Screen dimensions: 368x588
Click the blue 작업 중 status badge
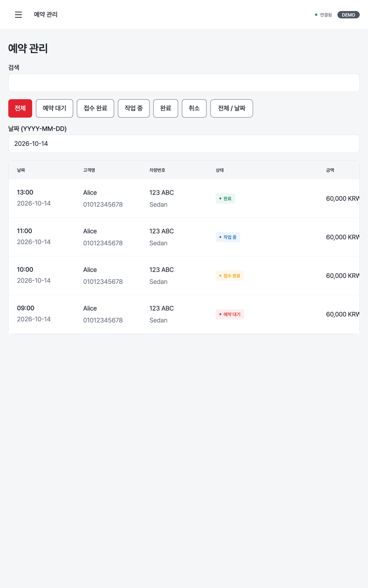228,237
